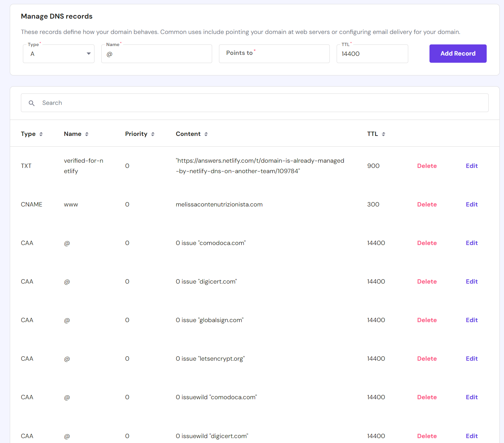Delete the CAA issue globalsign.com record

(427, 320)
